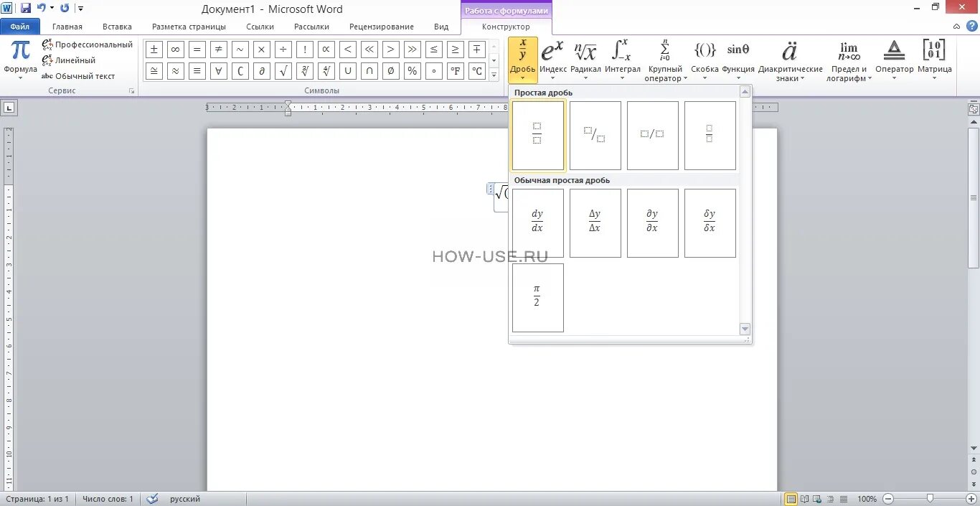Choose the stacked fraction template

pos(538,135)
